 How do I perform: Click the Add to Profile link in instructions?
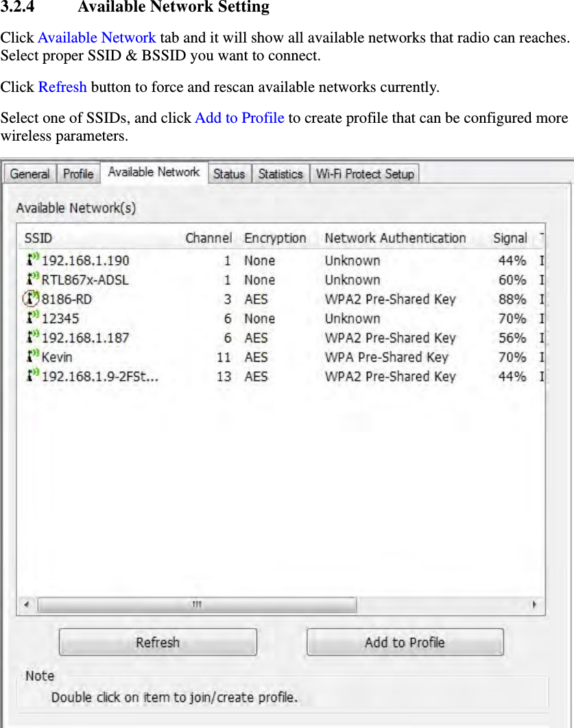(239, 118)
